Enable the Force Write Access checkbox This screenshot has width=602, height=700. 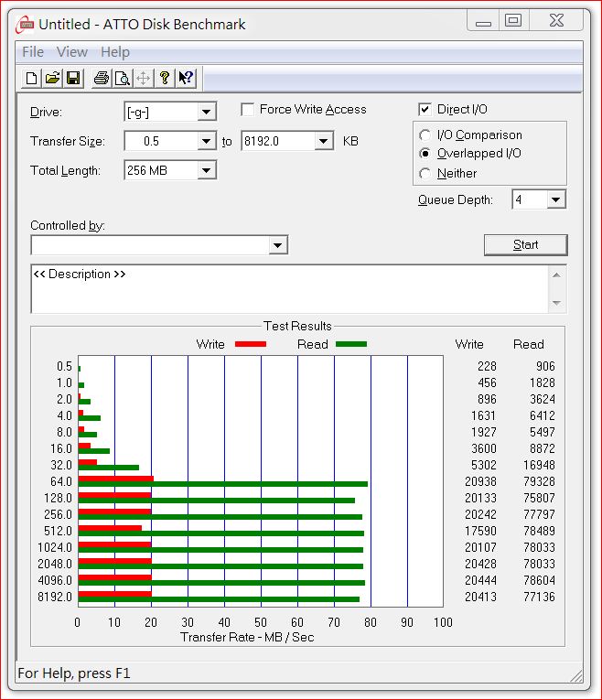pos(248,110)
